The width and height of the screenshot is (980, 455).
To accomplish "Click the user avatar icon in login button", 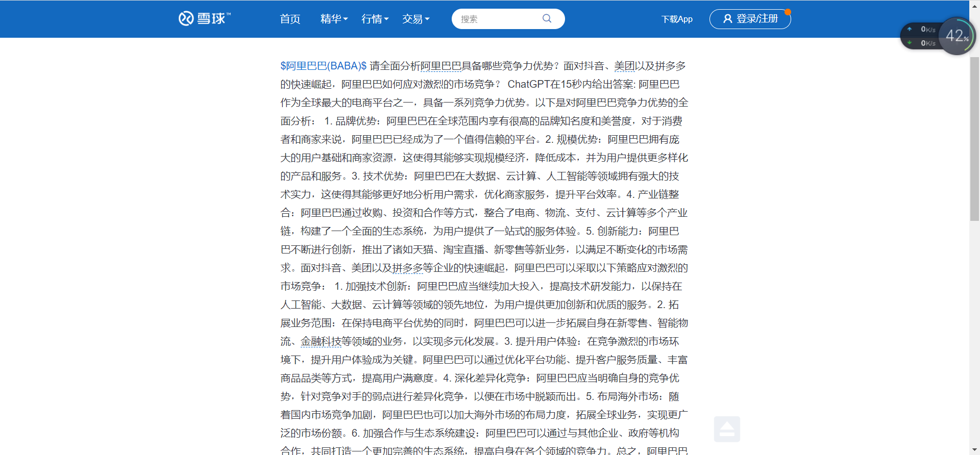I will click(728, 19).
